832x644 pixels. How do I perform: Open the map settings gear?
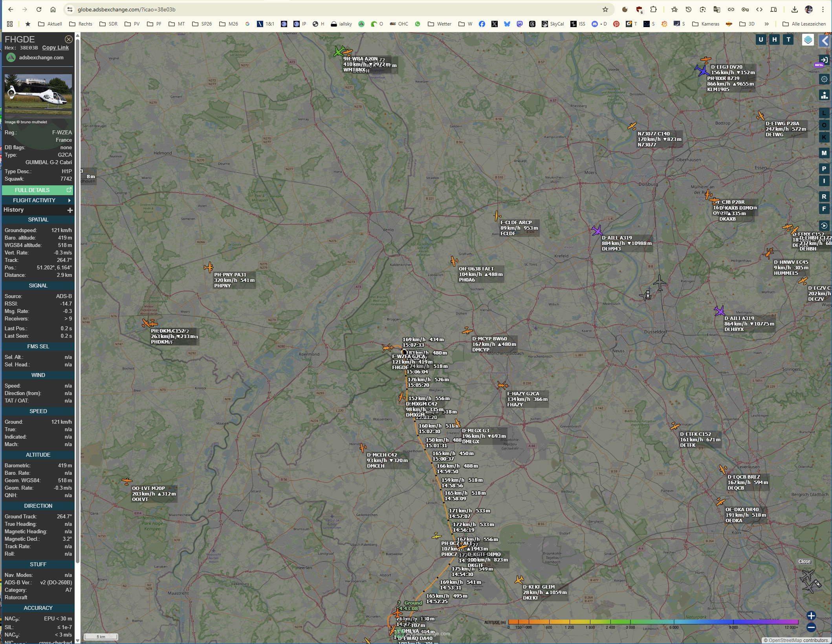point(824,79)
